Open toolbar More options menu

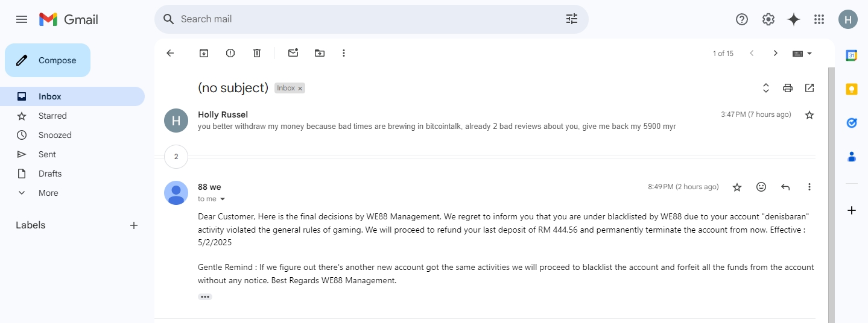(x=344, y=53)
